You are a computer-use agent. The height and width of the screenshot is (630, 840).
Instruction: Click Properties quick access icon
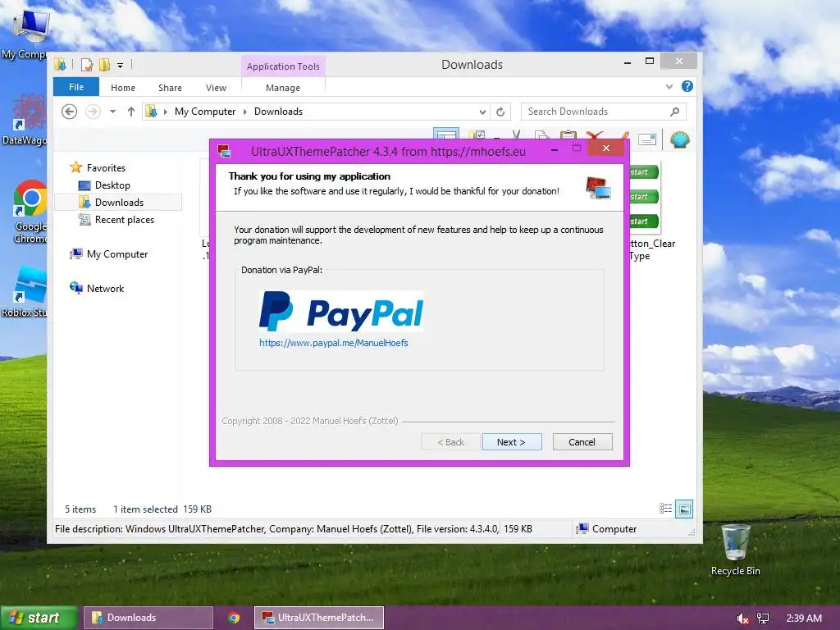[x=87, y=65]
